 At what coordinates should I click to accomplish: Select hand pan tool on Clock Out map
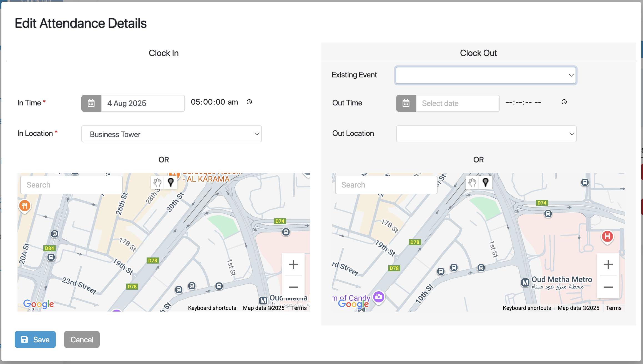(472, 182)
